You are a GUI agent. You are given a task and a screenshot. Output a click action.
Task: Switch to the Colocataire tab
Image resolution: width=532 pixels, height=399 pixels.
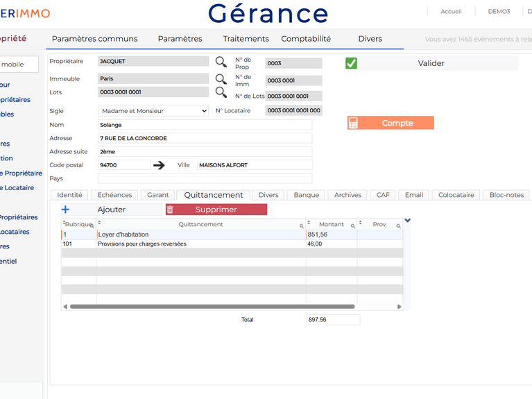tap(456, 195)
